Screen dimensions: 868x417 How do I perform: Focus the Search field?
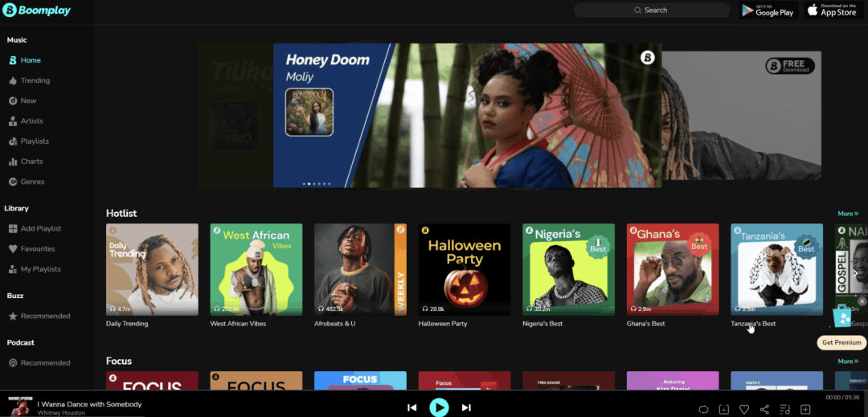point(652,10)
